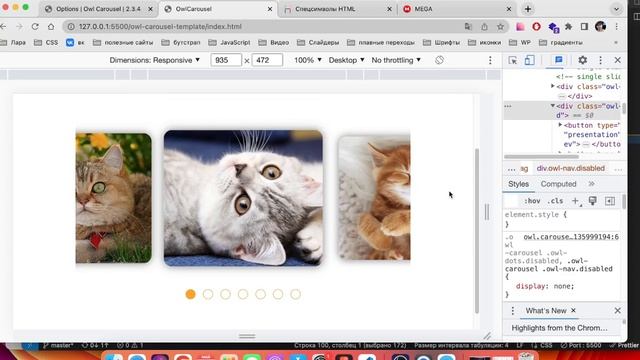Switch to the Computed tab

tap(558, 184)
